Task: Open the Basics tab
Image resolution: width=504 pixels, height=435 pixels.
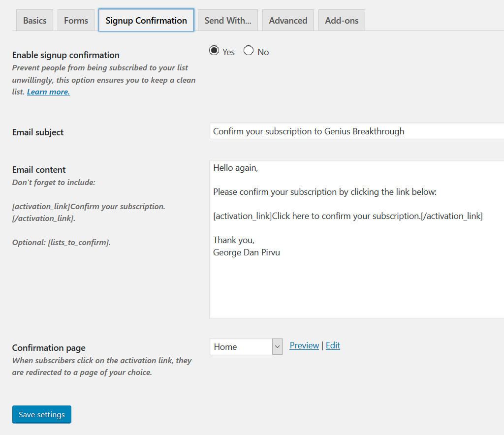Action: coord(34,21)
